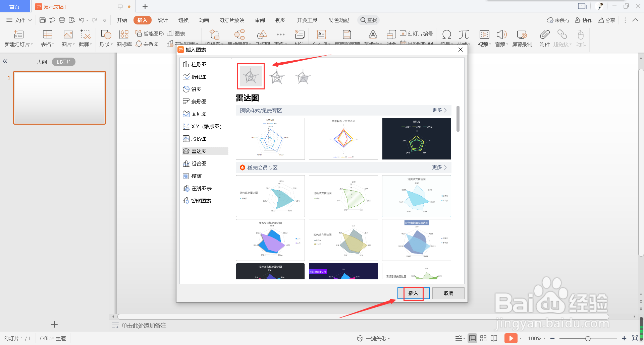
Task: Click the zoom slider handle
Action: tap(588, 338)
